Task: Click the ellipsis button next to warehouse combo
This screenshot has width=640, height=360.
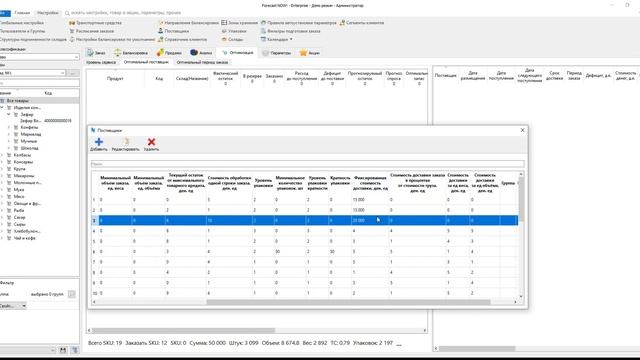Action: pyautogui.click(x=73, y=73)
